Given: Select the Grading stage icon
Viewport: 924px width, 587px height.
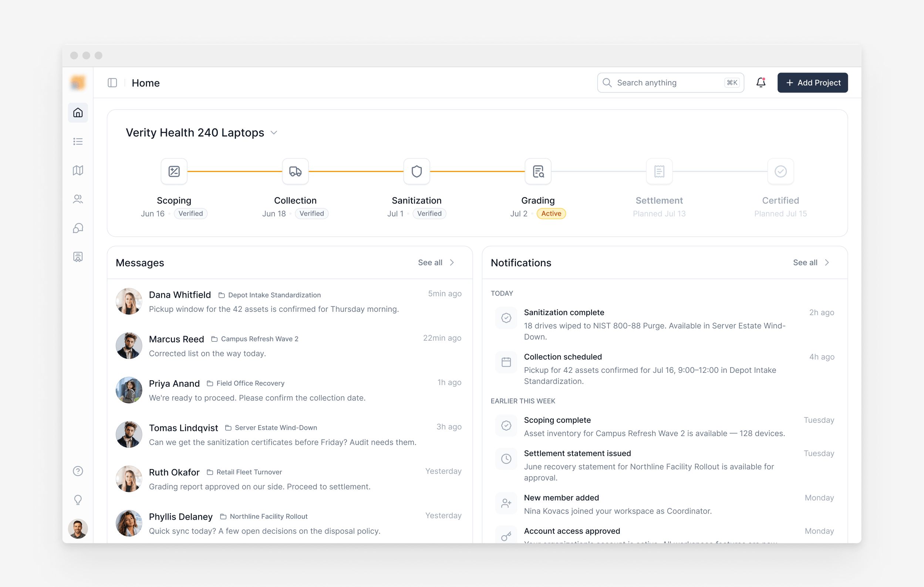Looking at the screenshot, I should click(x=538, y=171).
